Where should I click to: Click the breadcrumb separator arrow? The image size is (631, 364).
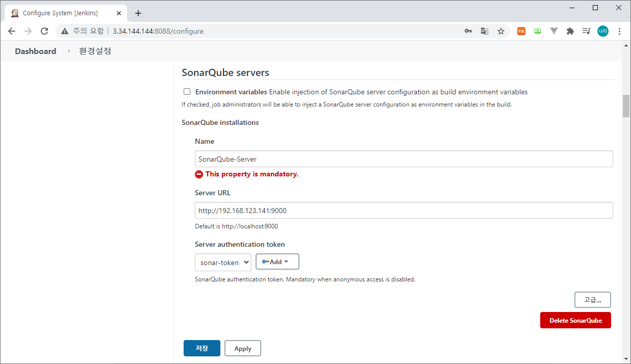[69, 51]
